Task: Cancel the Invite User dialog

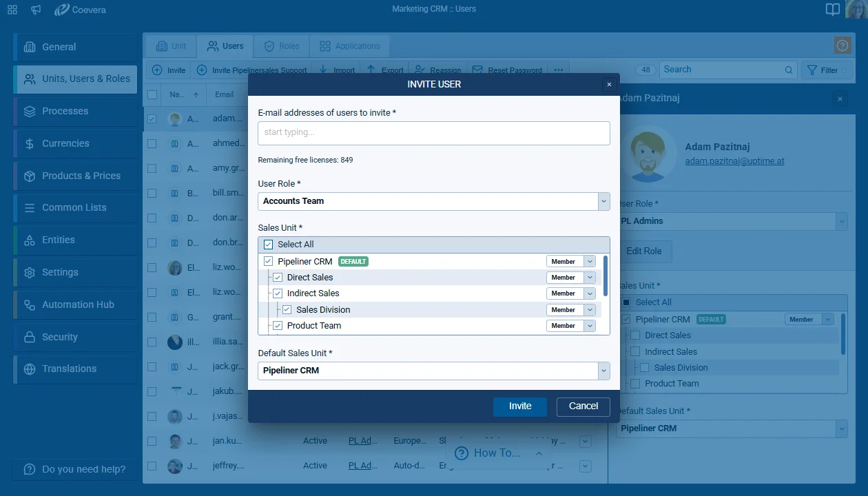Action: 583,406
